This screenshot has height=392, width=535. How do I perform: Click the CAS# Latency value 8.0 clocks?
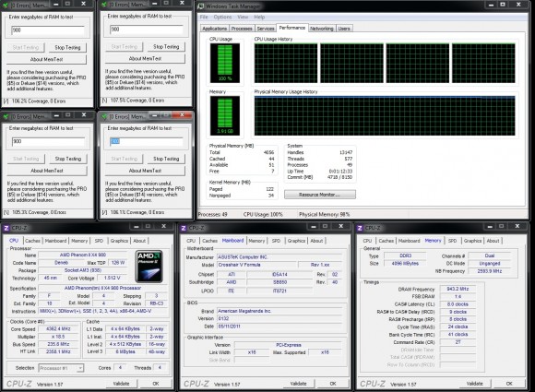(x=458, y=304)
